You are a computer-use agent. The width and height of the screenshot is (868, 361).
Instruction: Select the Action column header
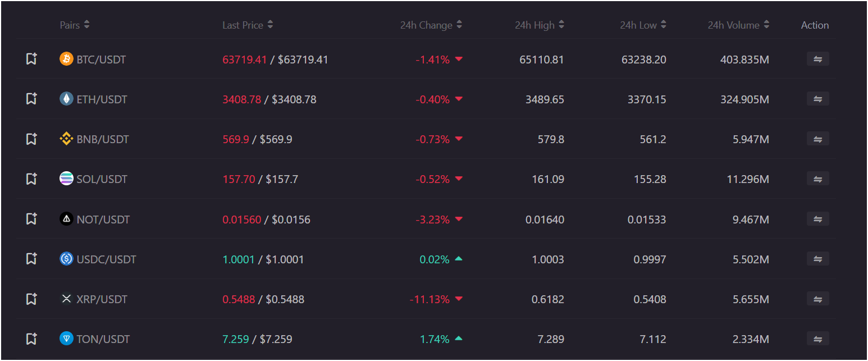[x=815, y=25]
